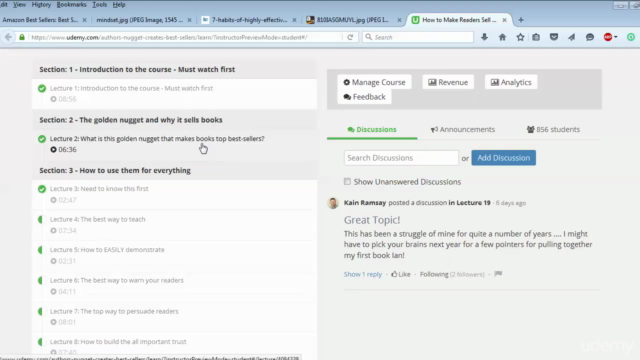Click the browser Search box
This screenshot has height=360, width=640.
tap(418, 37)
